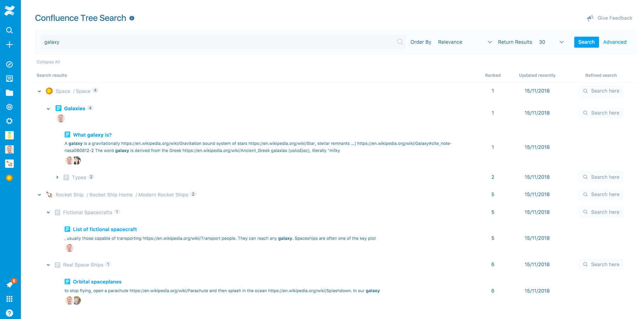Open the pineapple space icon in sidebar

(x=10, y=135)
